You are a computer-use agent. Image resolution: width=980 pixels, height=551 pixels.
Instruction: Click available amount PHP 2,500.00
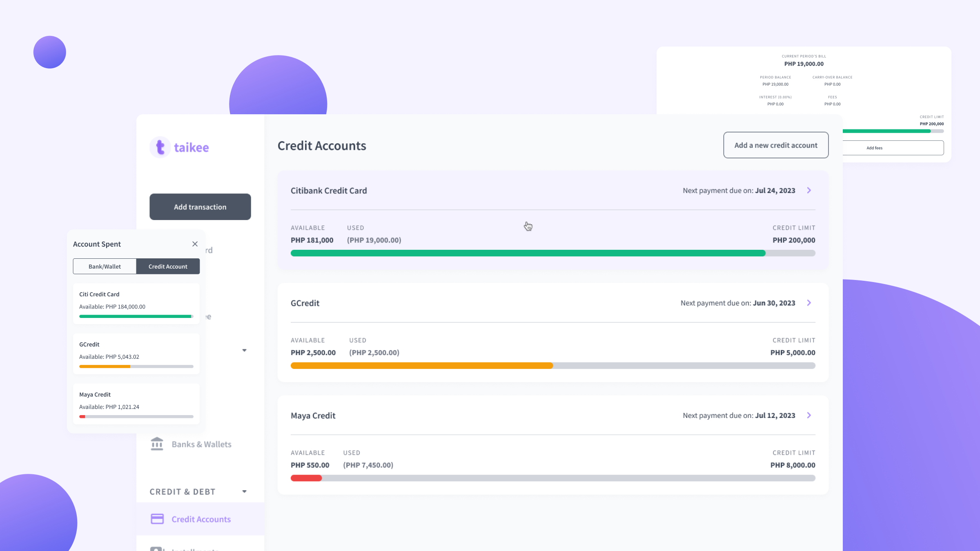click(313, 353)
